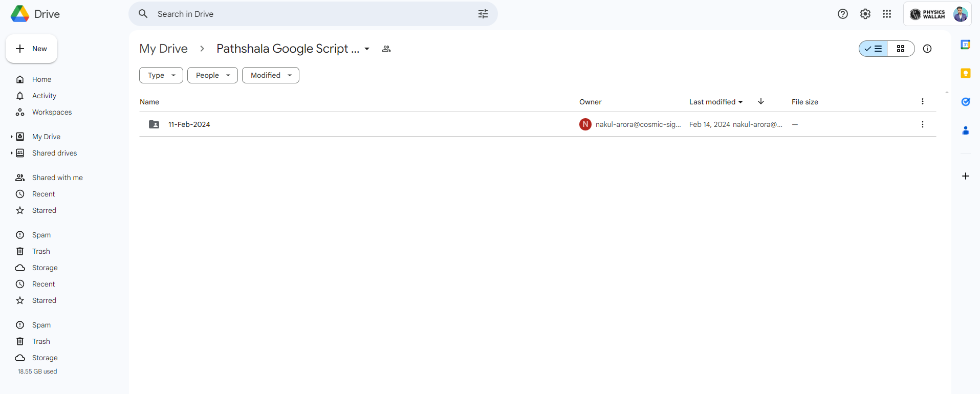Viewport: 980px width, 394px height.
Task: Open the People filter dropdown
Action: [212, 75]
